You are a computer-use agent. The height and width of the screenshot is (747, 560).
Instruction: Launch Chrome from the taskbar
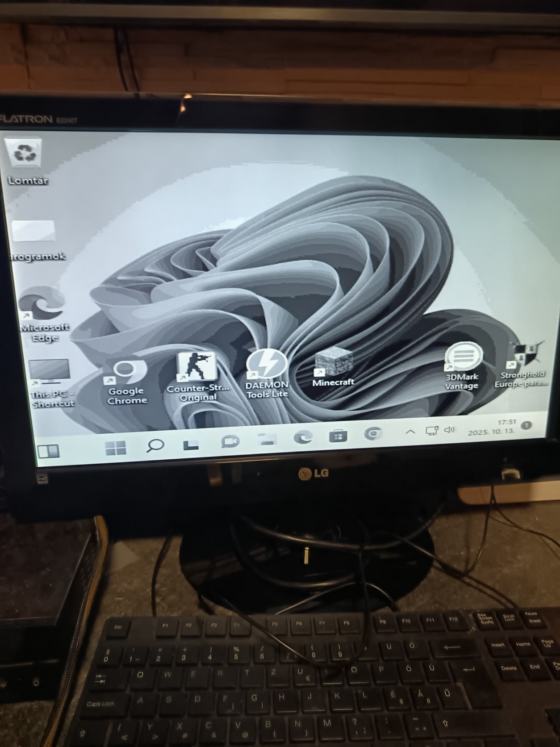tap(373, 433)
